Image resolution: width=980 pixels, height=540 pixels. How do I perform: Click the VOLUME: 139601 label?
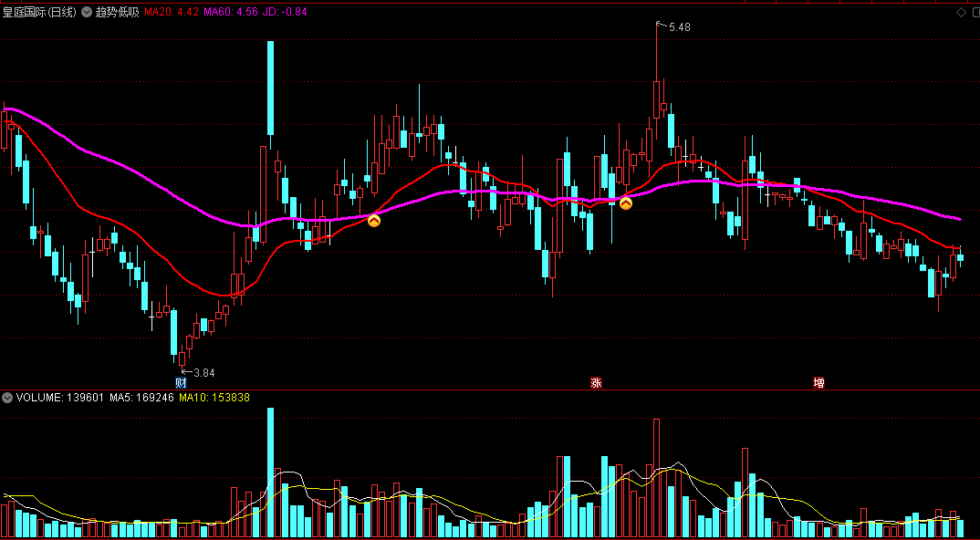60,397
